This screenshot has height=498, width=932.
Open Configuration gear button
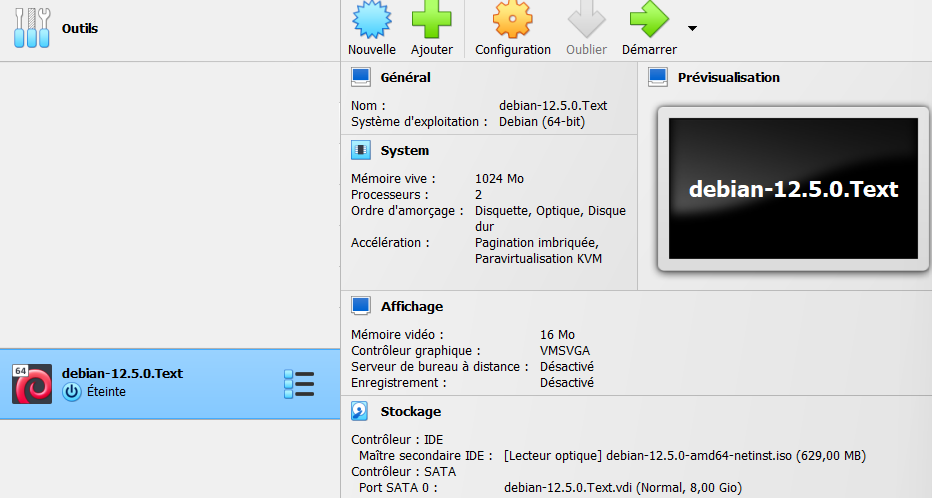click(x=513, y=28)
